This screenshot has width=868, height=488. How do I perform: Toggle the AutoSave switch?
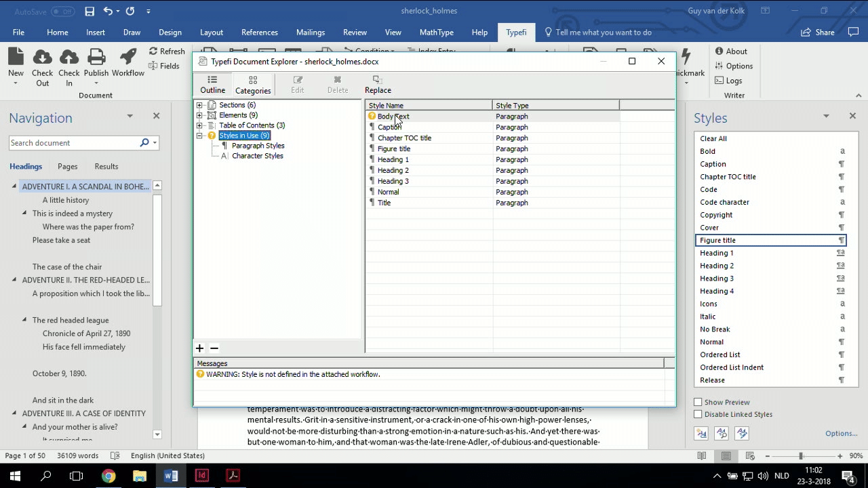pyautogui.click(x=63, y=12)
